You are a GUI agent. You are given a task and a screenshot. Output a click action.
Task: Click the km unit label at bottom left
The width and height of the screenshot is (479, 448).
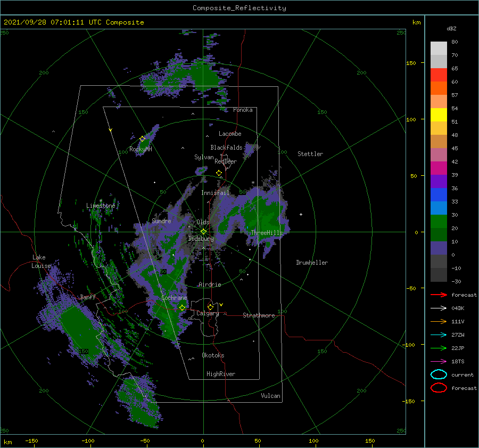pos(7,442)
